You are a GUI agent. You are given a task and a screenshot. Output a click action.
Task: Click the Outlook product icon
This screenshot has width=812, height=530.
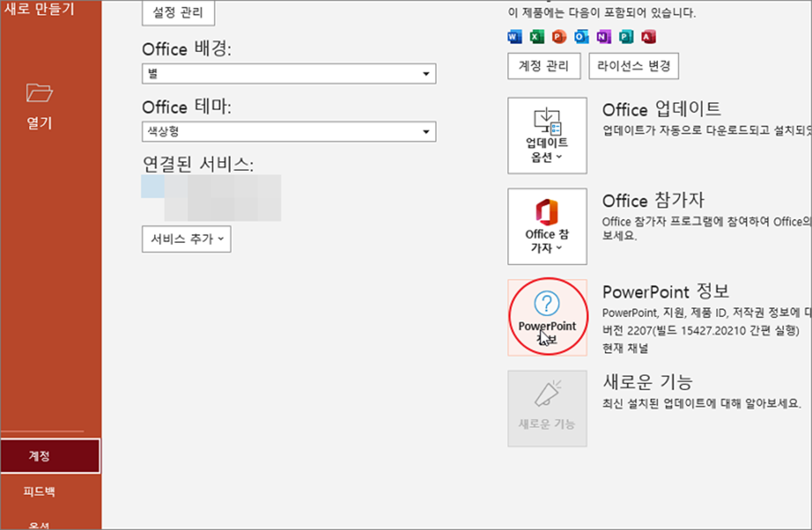581,37
